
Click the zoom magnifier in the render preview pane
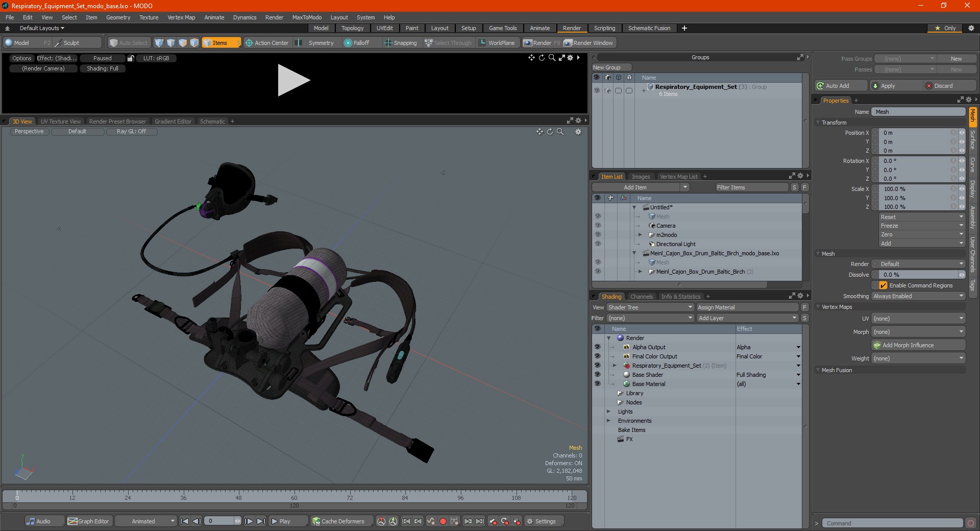[x=552, y=58]
